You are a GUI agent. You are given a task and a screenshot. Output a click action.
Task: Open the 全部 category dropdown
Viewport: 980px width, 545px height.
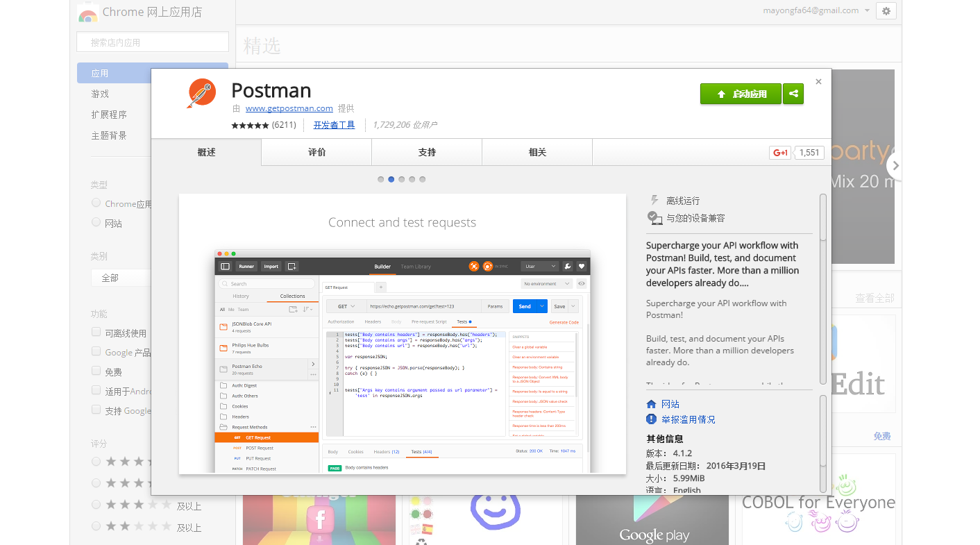[x=121, y=278]
